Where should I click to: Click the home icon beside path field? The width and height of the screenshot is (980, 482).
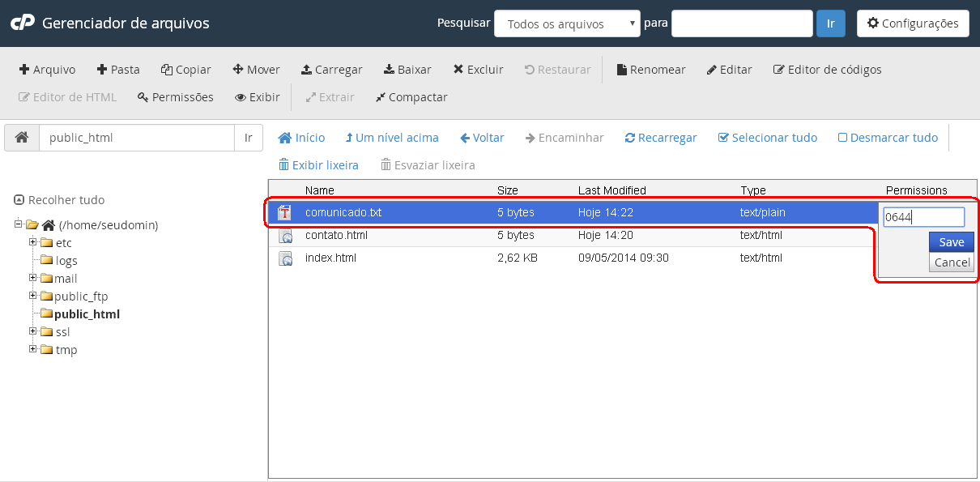22,138
